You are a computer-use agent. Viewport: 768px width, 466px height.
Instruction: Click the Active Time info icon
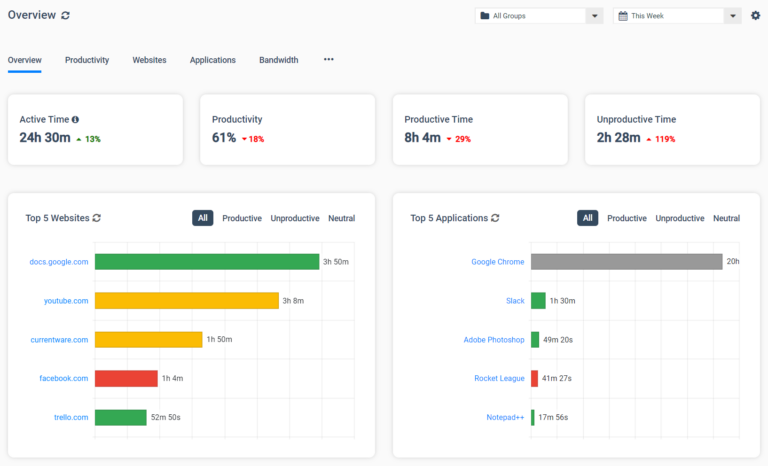click(75, 120)
